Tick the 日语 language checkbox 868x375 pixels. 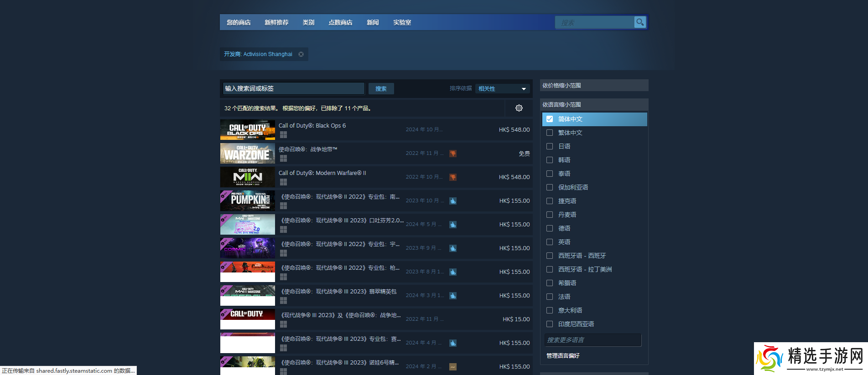click(x=550, y=146)
